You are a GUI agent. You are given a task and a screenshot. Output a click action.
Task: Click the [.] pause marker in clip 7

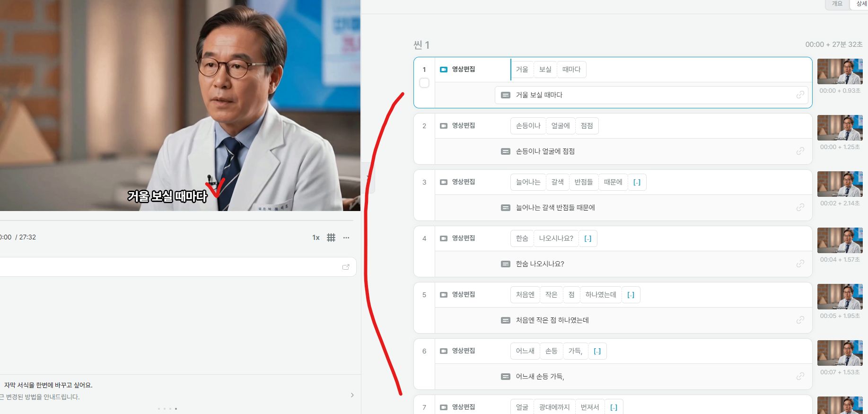614,407
